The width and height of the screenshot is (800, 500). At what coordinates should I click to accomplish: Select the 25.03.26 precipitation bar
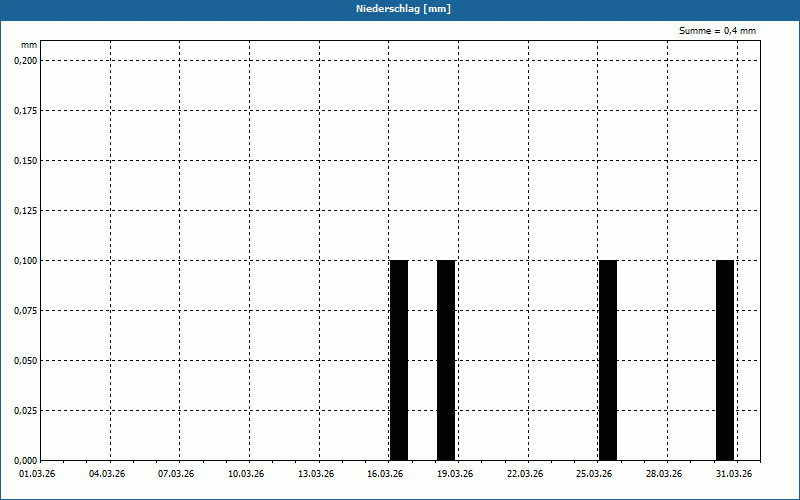click(608, 360)
